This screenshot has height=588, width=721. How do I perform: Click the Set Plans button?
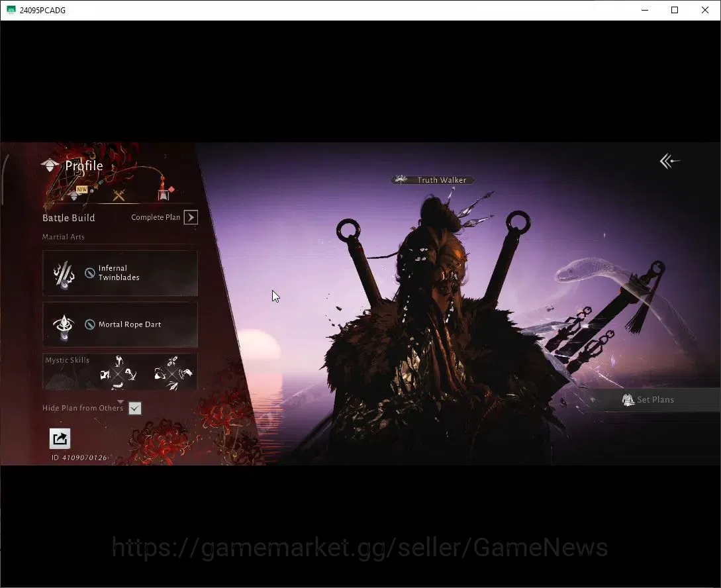pos(649,399)
